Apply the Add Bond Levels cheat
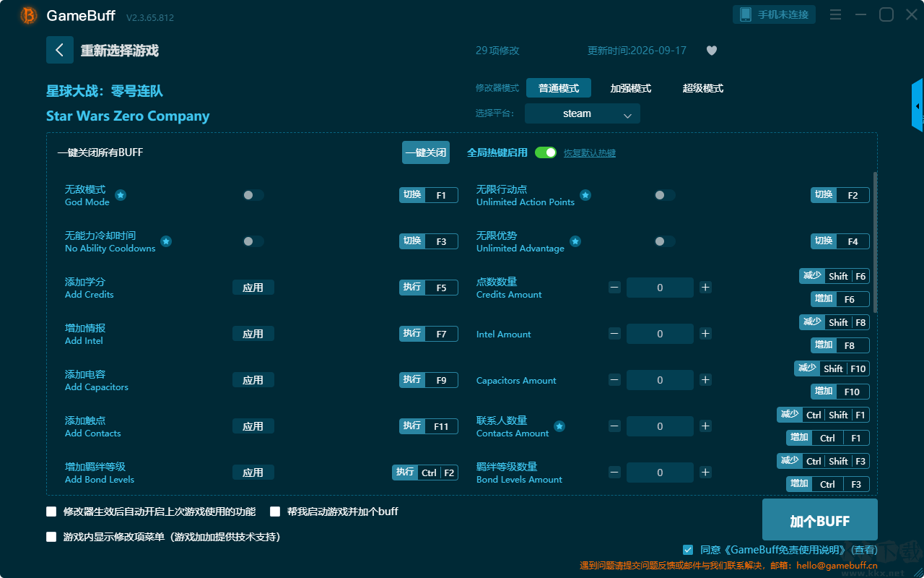Viewport: 924px width, 578px height. click(253, 473)
